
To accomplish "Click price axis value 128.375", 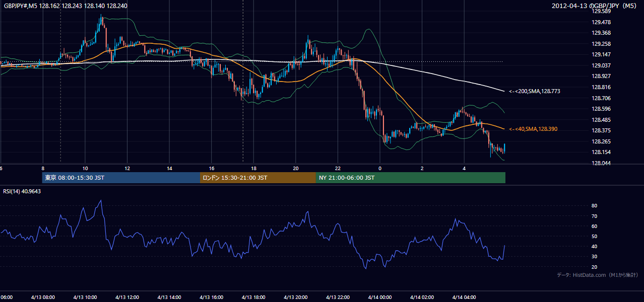I will point(601,130).
